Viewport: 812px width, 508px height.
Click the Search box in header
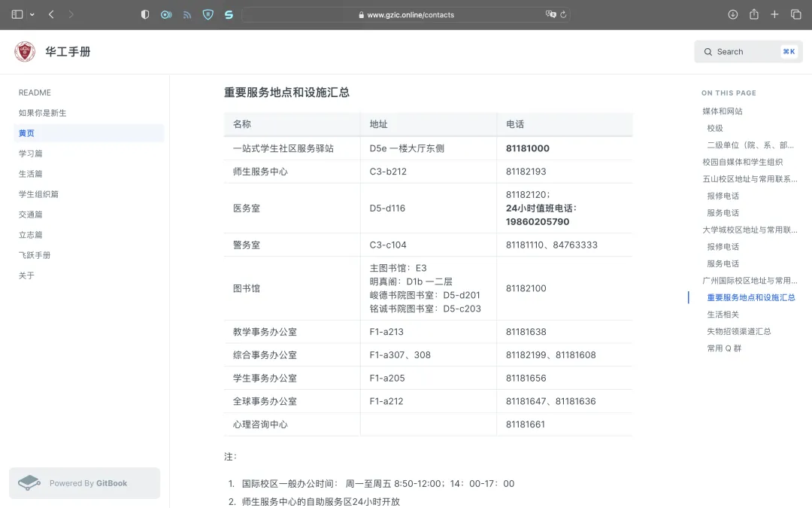pyautogui.click(x=747, y=52)
